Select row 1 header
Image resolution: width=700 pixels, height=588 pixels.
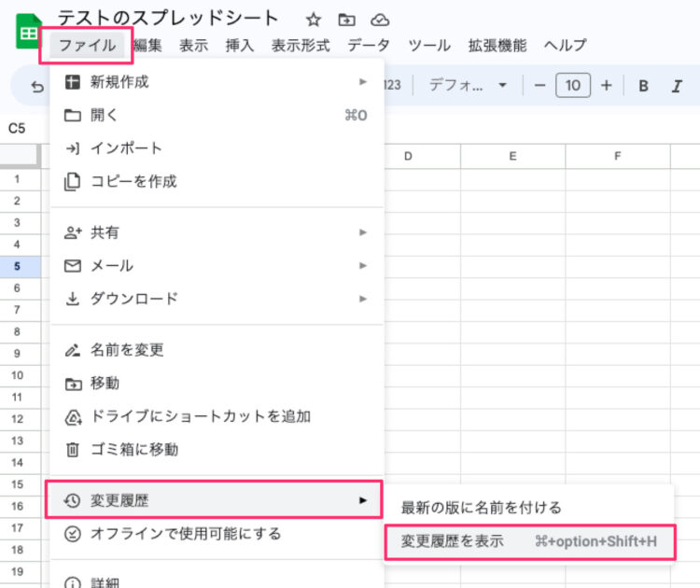tap(21, 179)
